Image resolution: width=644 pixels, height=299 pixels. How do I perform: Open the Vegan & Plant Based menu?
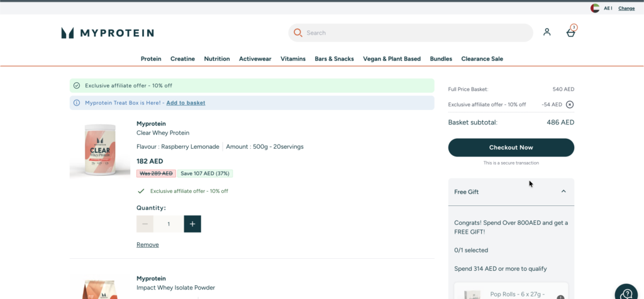[392, 59]
